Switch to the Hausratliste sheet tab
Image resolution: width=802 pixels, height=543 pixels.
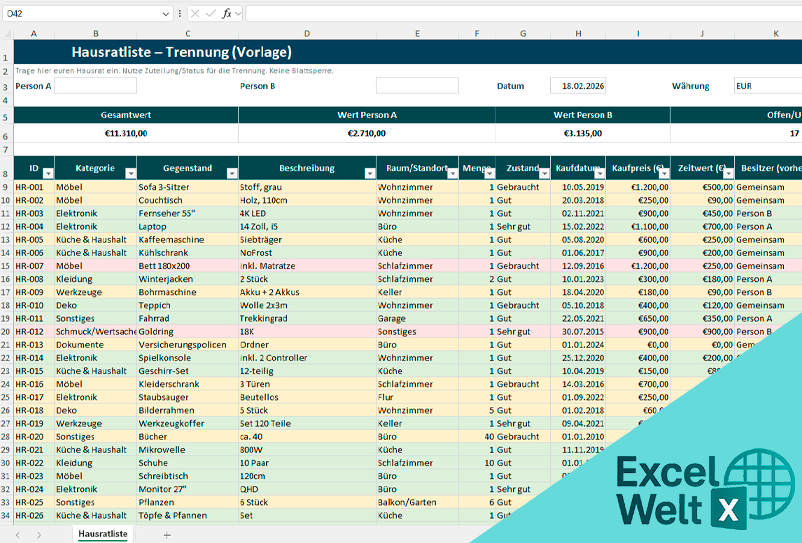pos(103,535)
